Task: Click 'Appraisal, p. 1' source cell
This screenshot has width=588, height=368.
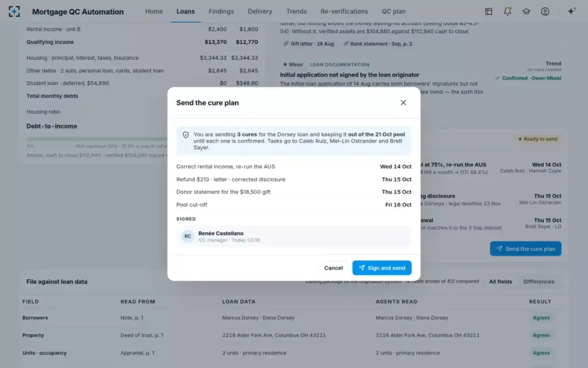Action: [137, 353]
